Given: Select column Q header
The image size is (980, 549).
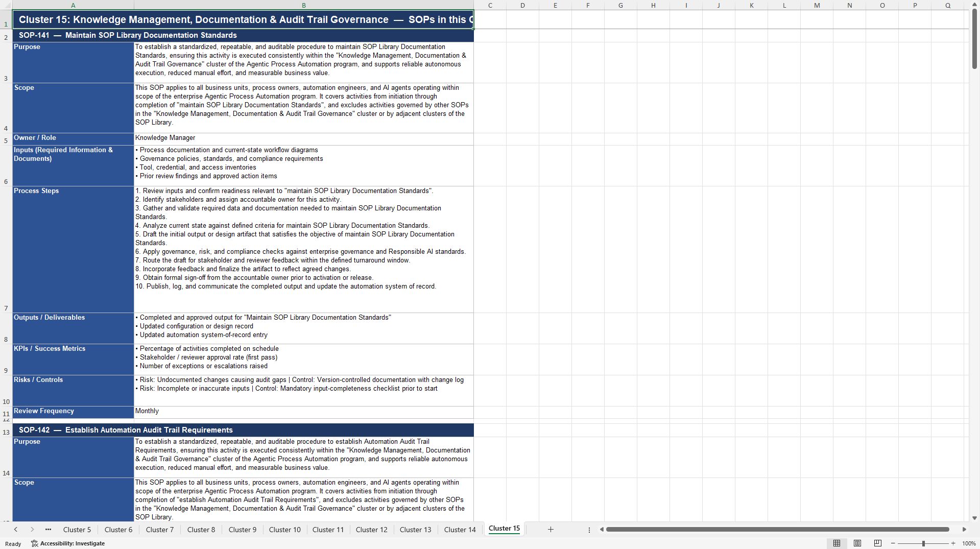Looking at the screenshot, I should (x=948, y=5).
